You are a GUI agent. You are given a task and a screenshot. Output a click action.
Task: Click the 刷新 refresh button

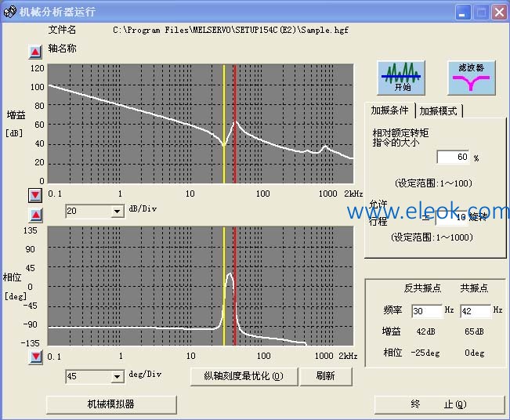326,376
